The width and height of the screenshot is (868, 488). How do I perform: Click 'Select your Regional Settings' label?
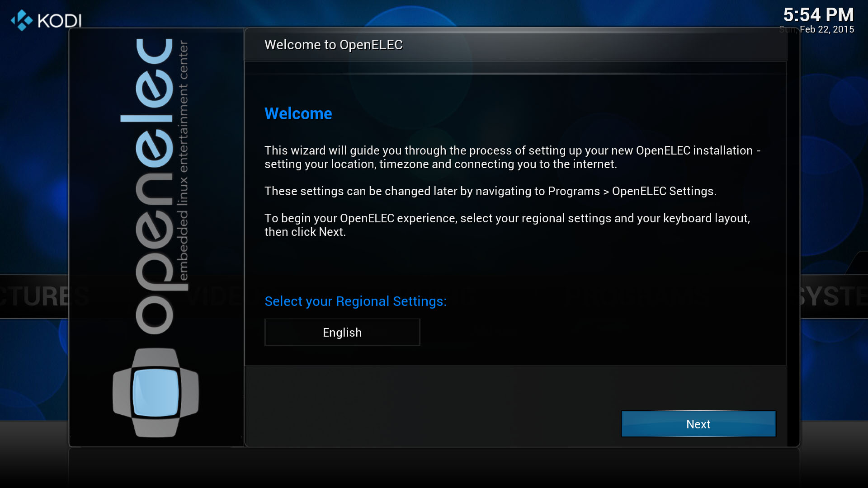tap(355, 301)
